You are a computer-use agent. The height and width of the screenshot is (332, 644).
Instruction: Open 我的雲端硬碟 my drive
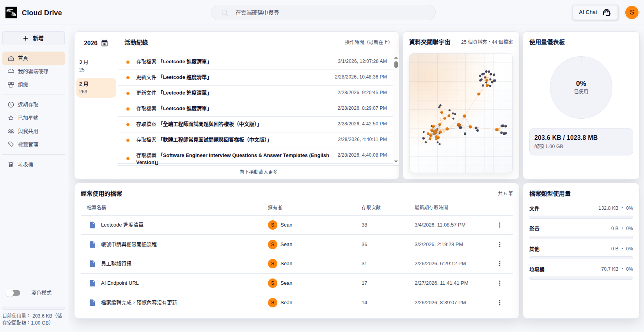(x=34, y=71)
